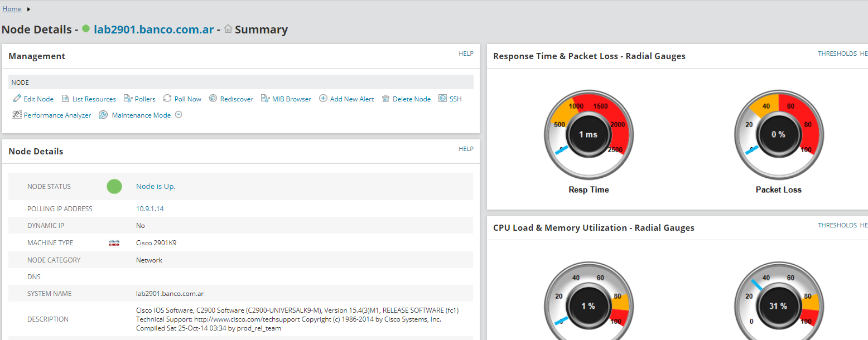Click the Pollers icon
Image resolution: width=868 pixels, height=340 pixels.
pyautogui.click(x=128, y=99)
